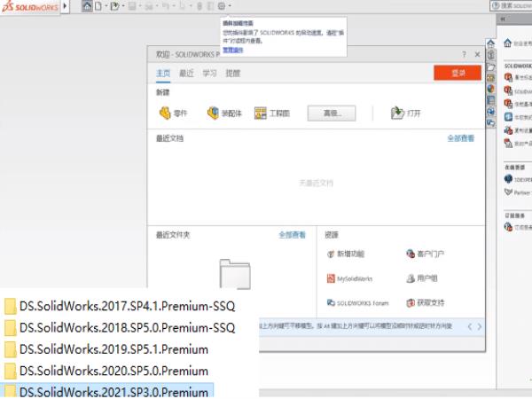
Task: Click the home icon at top of resources pane
Action: tap(507, 43)
